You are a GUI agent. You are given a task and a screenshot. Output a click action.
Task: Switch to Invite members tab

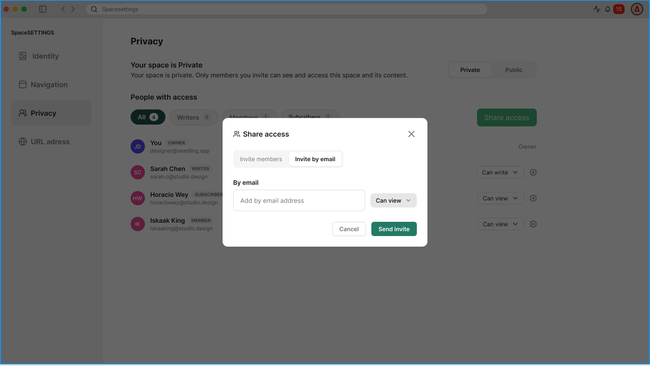click(261, 159)
